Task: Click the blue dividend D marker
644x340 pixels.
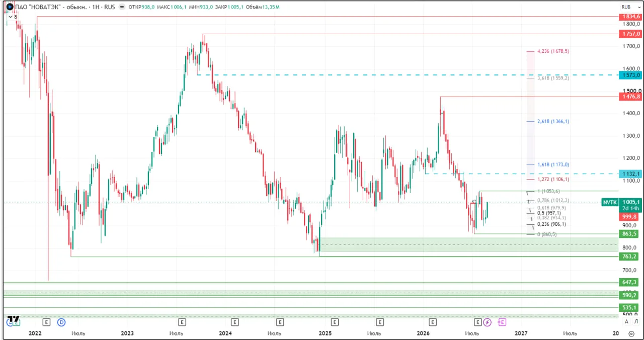Action: point(61,322)
